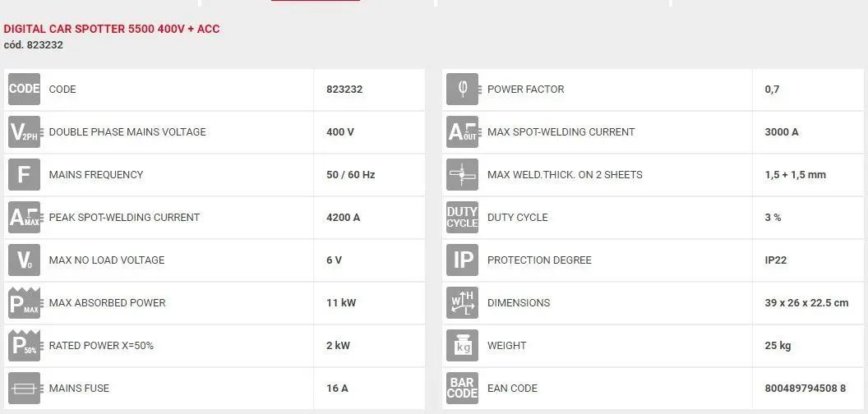Click the product code 823232 value
Image resolution: width=868 pixels, height=414 pixels.
pyautogui.click(x=345, y=89)
